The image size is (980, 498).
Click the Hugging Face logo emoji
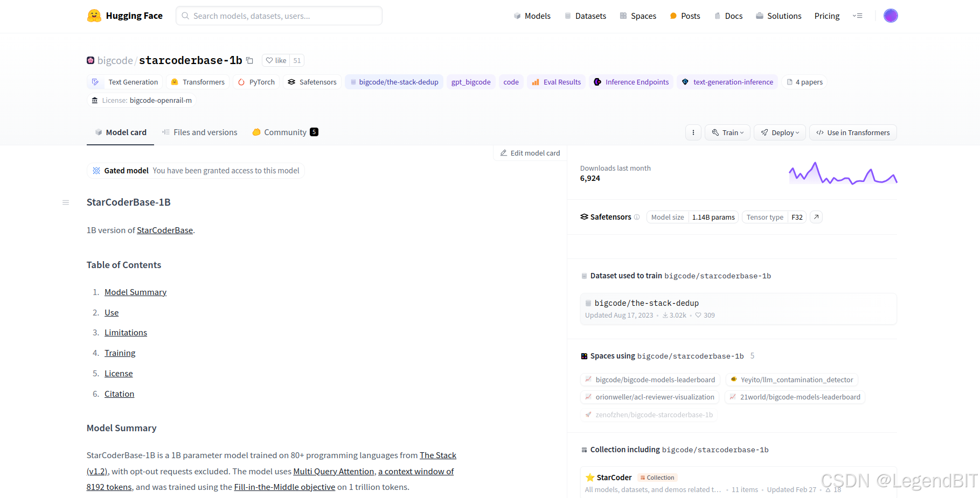click(94, 16)
